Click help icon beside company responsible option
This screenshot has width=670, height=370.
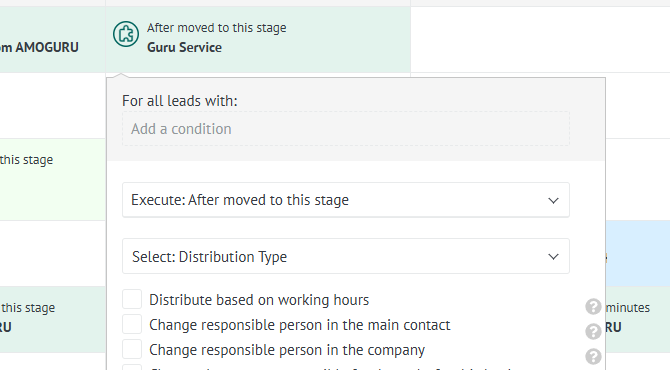(593, 357)
